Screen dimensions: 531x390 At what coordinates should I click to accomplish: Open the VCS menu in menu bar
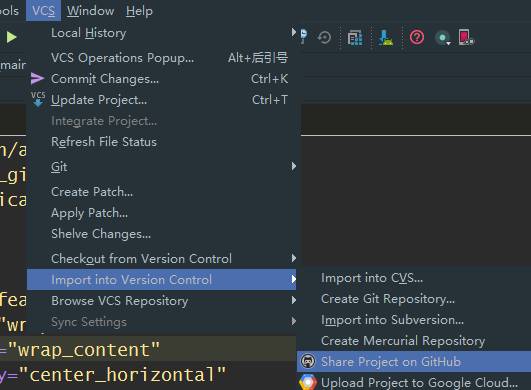tap(43, 10)
